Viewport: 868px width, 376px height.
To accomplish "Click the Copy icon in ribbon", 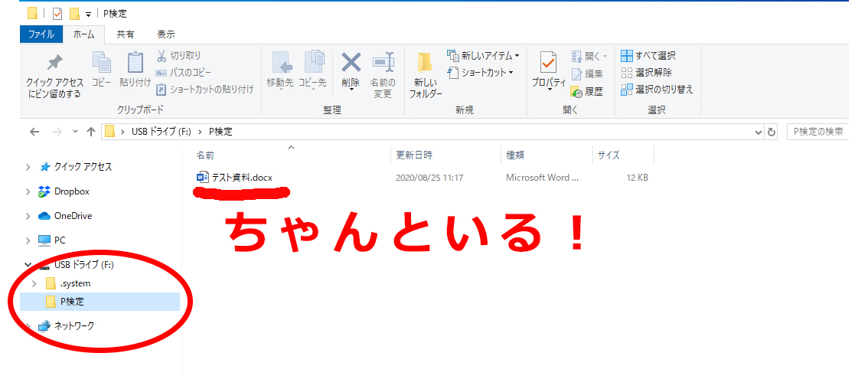I will pos(101,64).
